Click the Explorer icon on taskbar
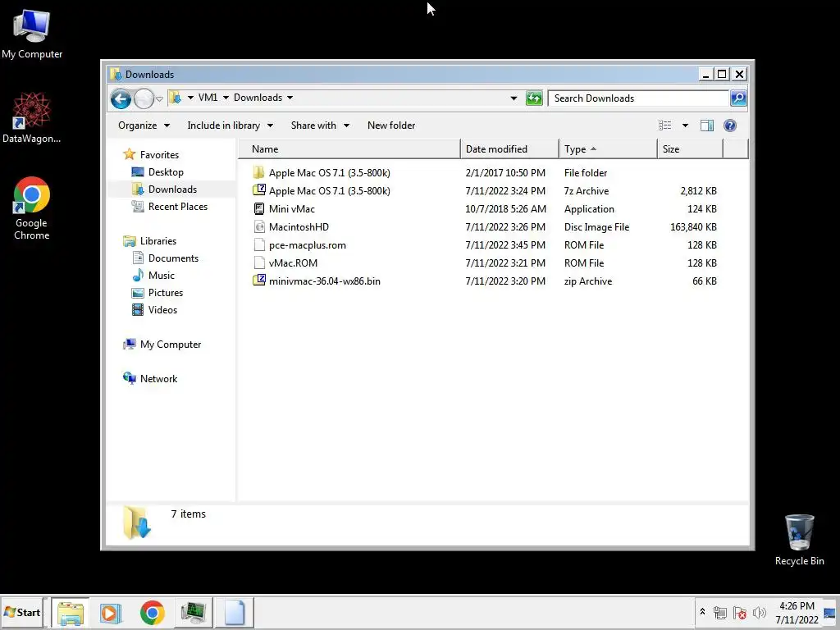The image size is (840, 630). (x=71, y=612)
